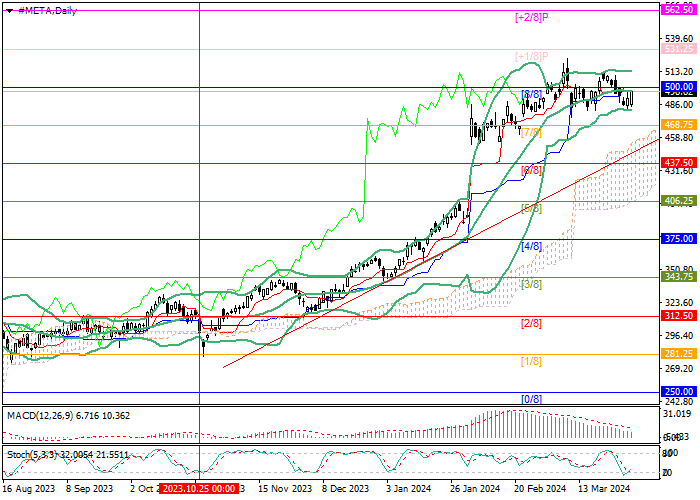The image size is (700, 500).
Task: Click the 31.019 MACD scale value
Action: tap(677, 414)
